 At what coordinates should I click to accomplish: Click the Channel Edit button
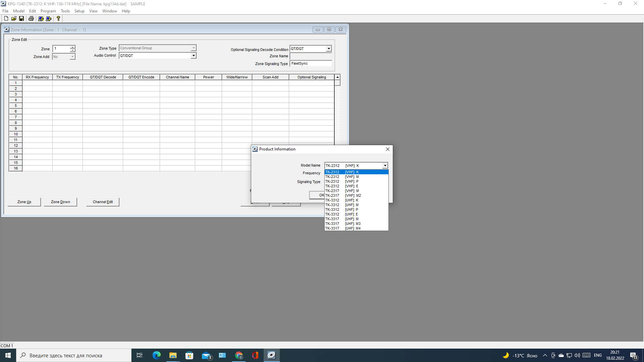click(103, 202)
